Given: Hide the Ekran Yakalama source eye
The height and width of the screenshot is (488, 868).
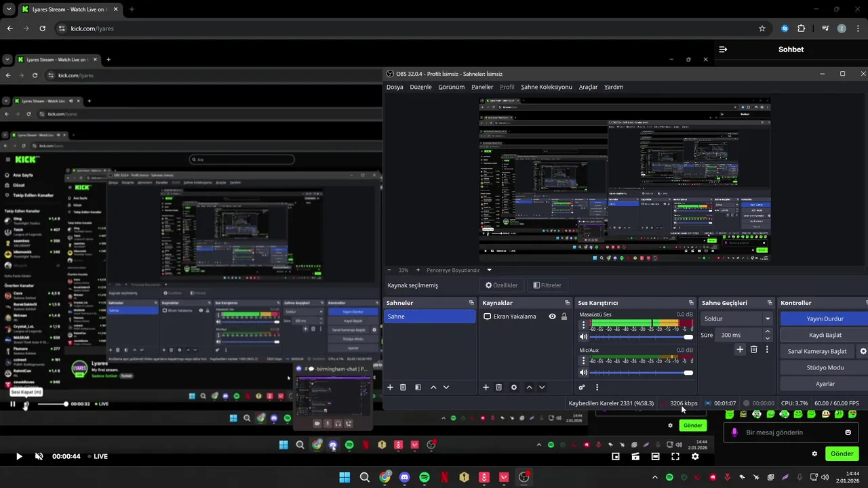Looking at the screenshot, I should 552,317.
